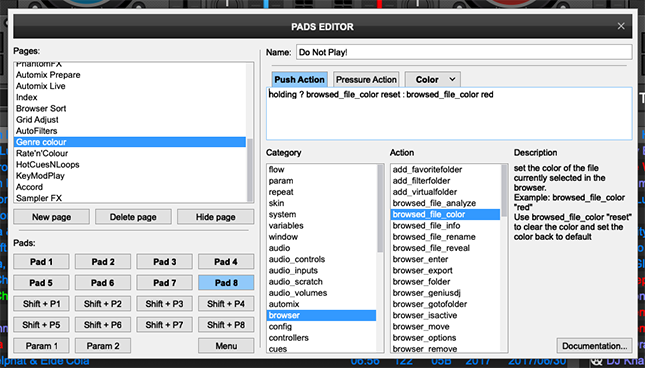Hide the selected page
Viewport: 645px width, 368px height.
tap(216, 217)
